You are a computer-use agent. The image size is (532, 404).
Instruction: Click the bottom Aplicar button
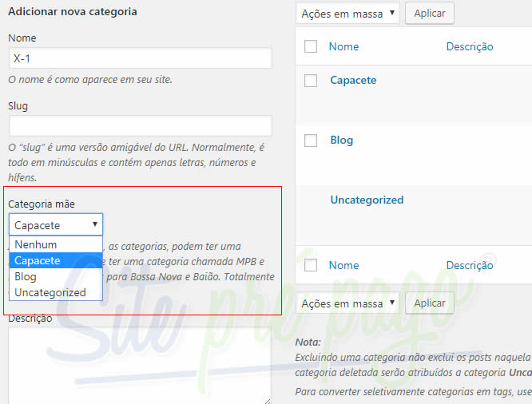click(x=430, y=303)
